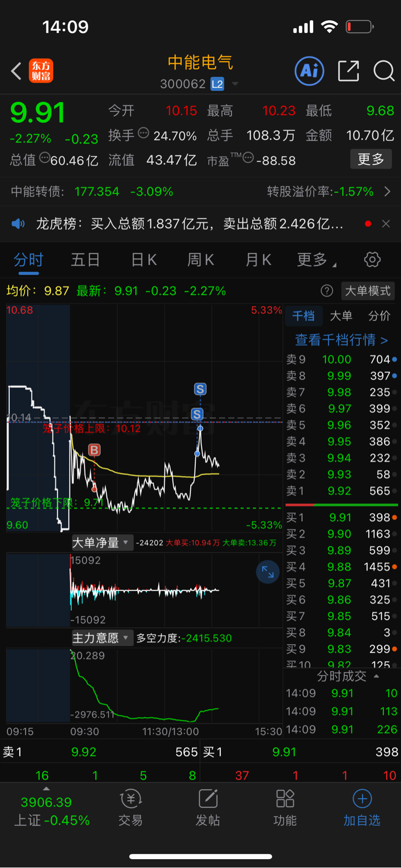Open 上证 3906.39 index ticker
The width and height of the screenshot is (401, 868).
(x=52, y=811)
